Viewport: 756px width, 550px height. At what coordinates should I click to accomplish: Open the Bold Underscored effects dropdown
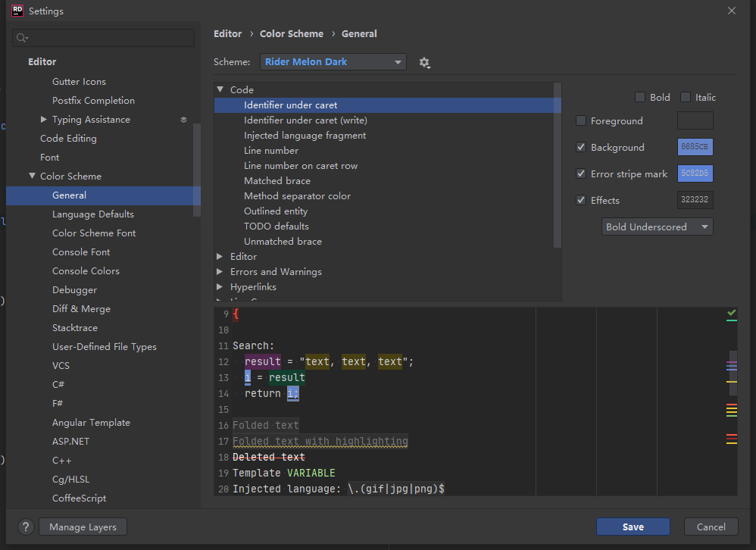click(657, 227)
